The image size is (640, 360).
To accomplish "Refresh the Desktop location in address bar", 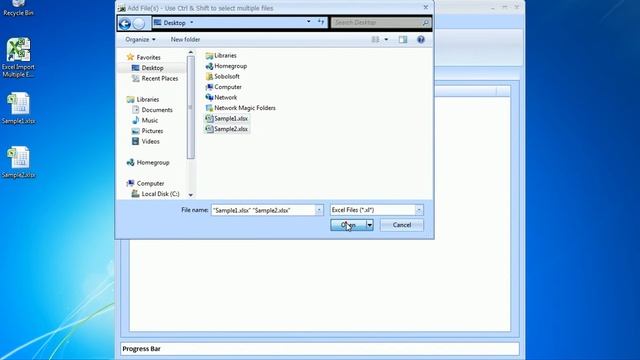I will (321, 22).
